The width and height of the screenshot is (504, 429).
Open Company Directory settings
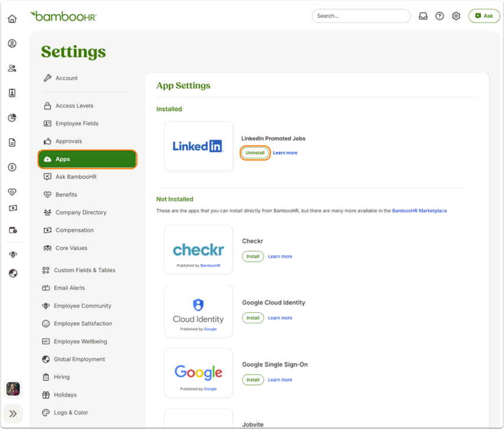(75, 212)
